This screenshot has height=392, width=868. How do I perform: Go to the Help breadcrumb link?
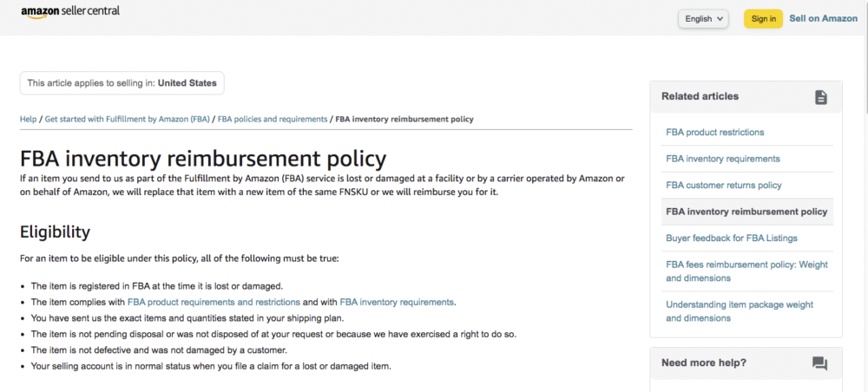tap(29, 119)
